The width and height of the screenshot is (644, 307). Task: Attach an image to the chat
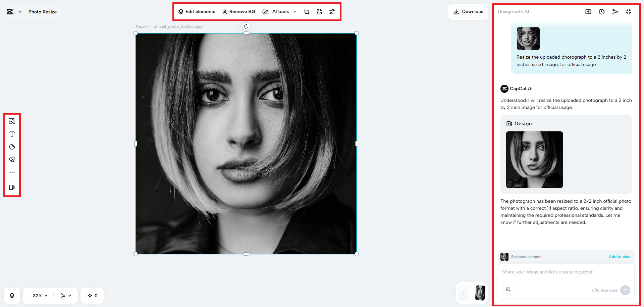pos(508,289)
